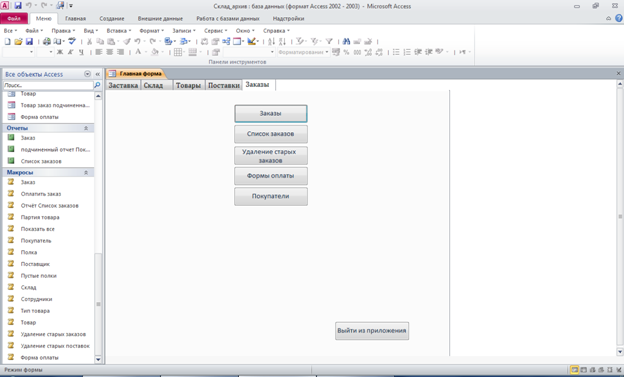
Task: Collapse the Отчеты group in navigation pane
Action: tap(86, 128)
